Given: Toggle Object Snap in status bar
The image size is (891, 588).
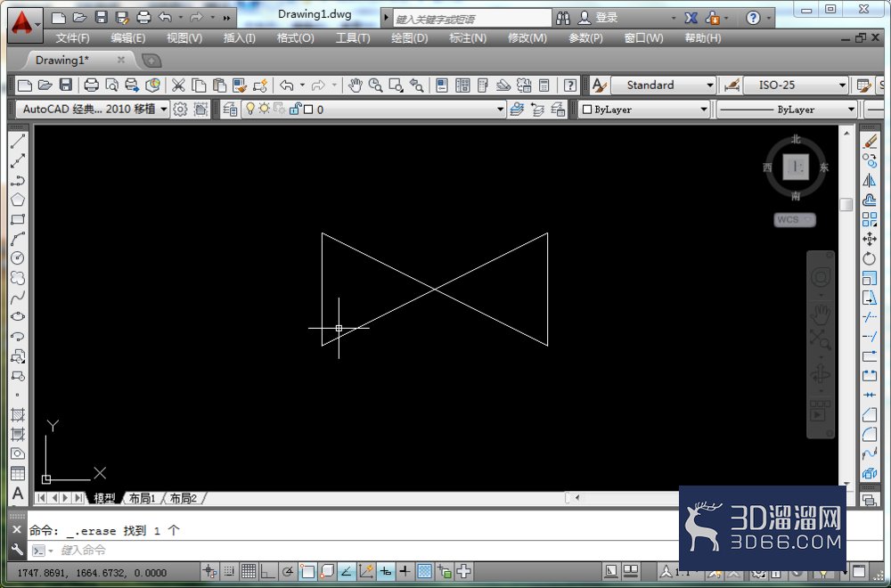Looking at the screenshot, I should (307, 571).
